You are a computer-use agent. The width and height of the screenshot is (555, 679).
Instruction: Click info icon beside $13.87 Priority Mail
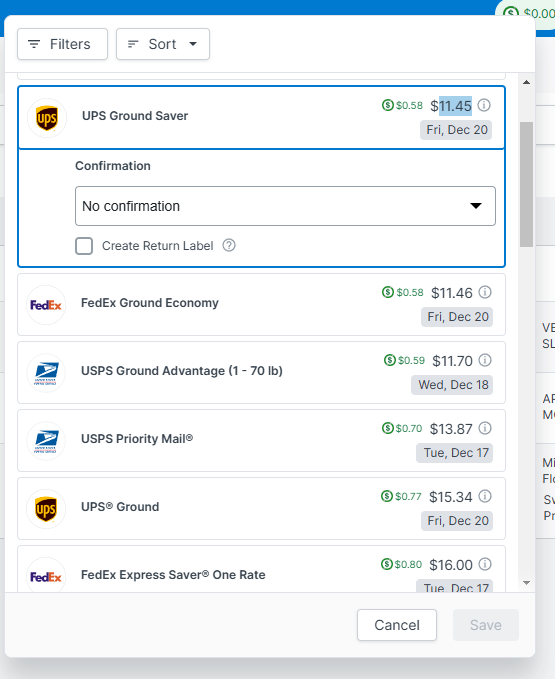[x=485, y=428]
